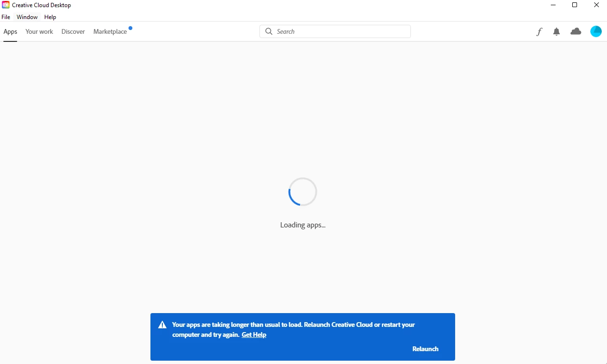
Task: Open the notifications bell
Action: (x=557, y=32)
